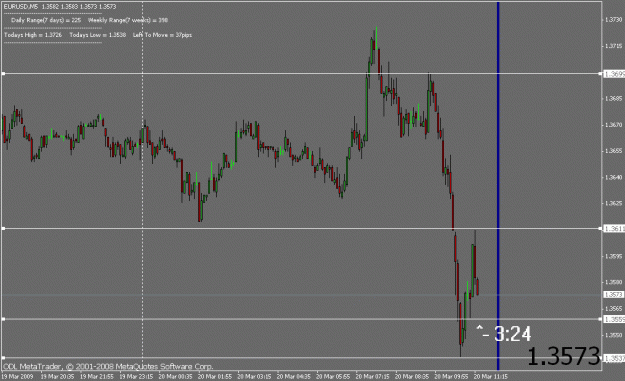Click the 1.3715 price scale label

[x=613, y=46]
